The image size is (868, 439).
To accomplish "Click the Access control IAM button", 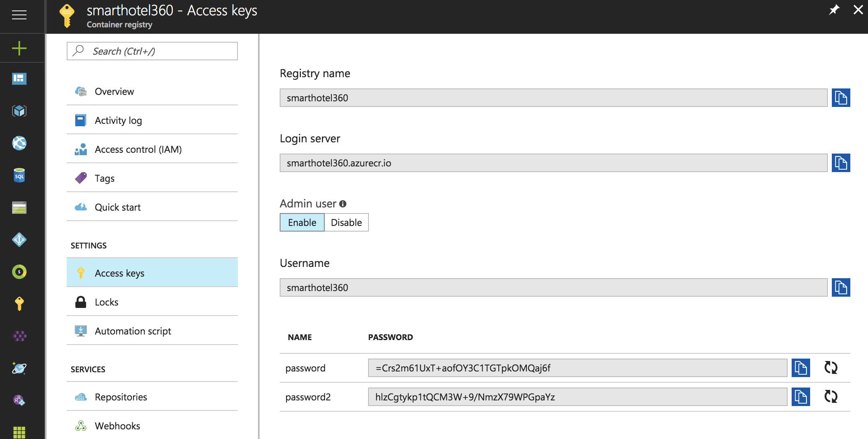I will click(139, 149).
